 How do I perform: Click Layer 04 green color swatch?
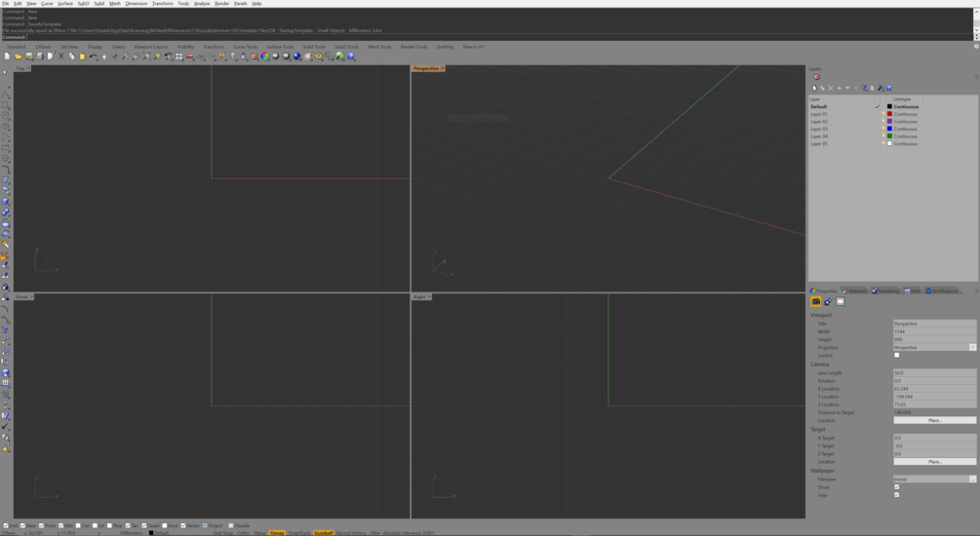click(889, 136)
